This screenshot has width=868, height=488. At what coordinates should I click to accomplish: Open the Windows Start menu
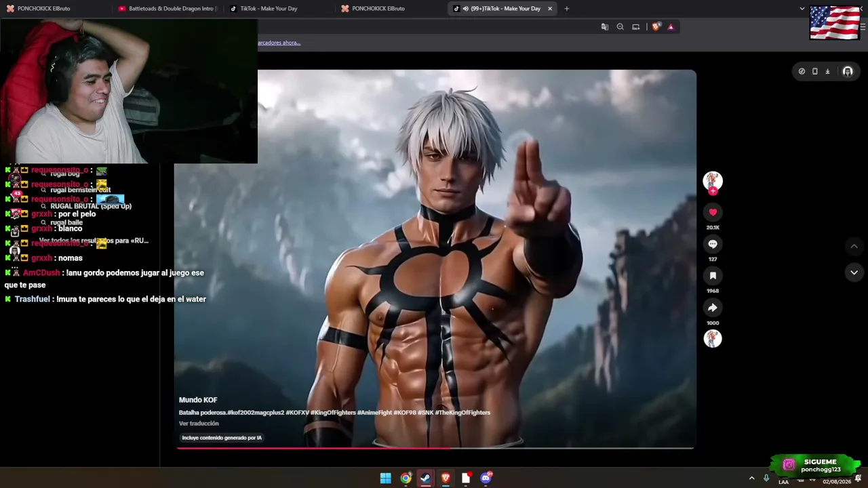[385, 479]
